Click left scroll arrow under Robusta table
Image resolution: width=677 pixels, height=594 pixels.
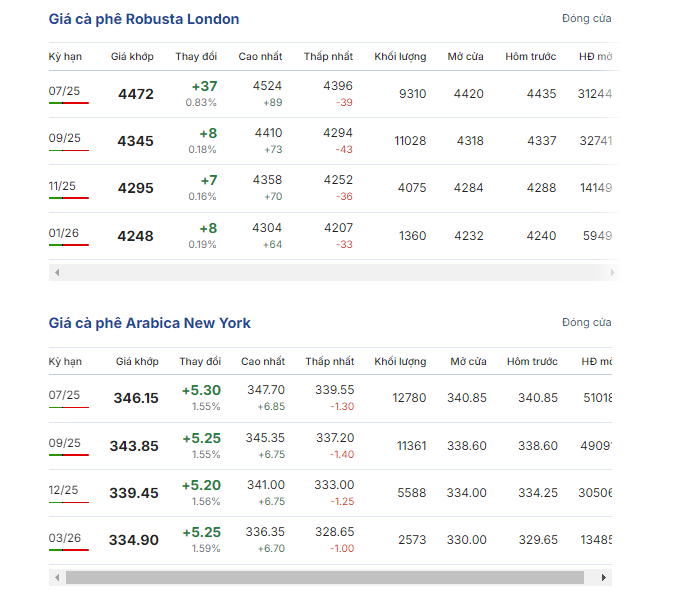tap(56, 272)
